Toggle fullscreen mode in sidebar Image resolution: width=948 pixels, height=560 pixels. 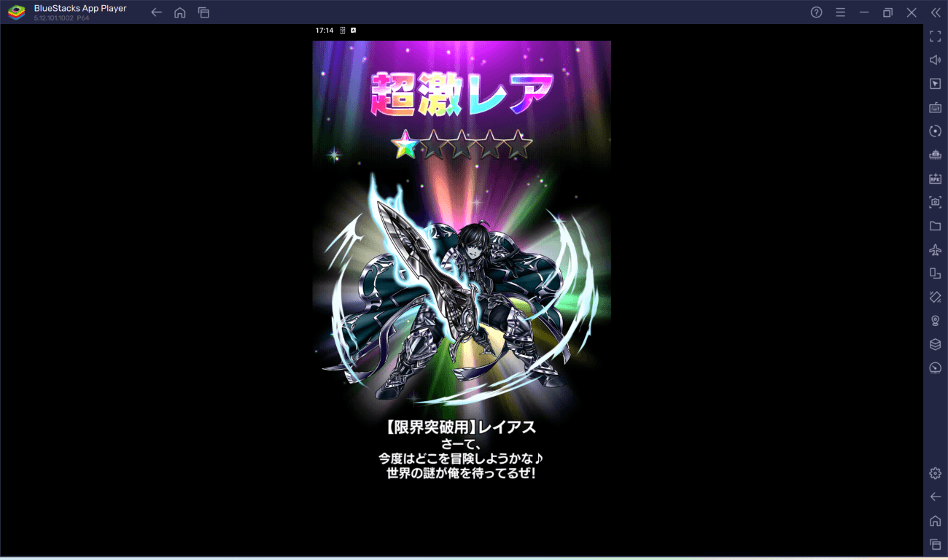[x=936, y=36]
